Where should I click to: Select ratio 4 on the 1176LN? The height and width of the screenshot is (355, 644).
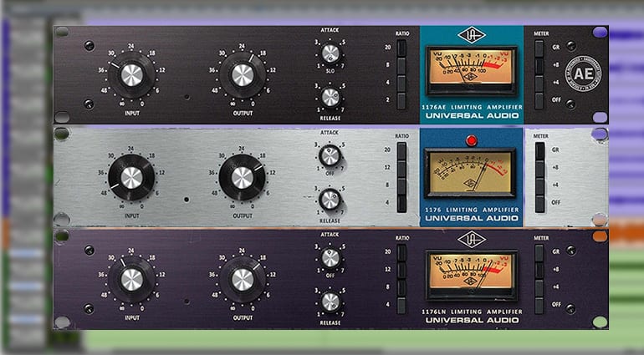click(401, 306)
